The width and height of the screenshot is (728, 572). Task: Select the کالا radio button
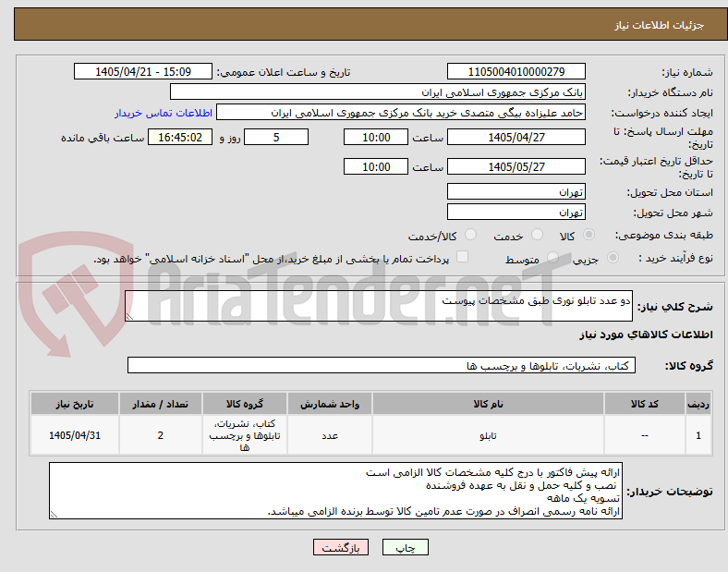588,235
